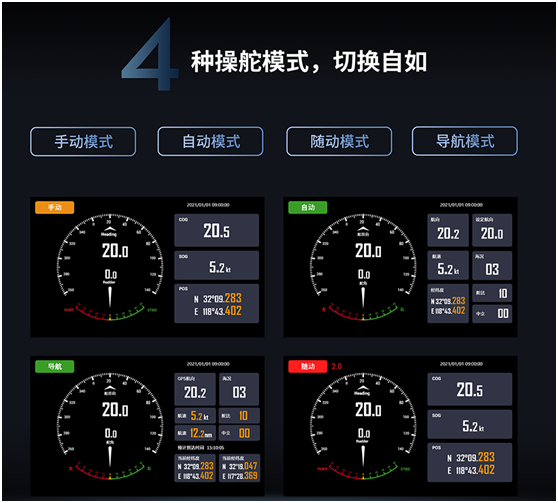
Task: Click the 20.2 GPS heading box in navigation screen
Action: 195,389
